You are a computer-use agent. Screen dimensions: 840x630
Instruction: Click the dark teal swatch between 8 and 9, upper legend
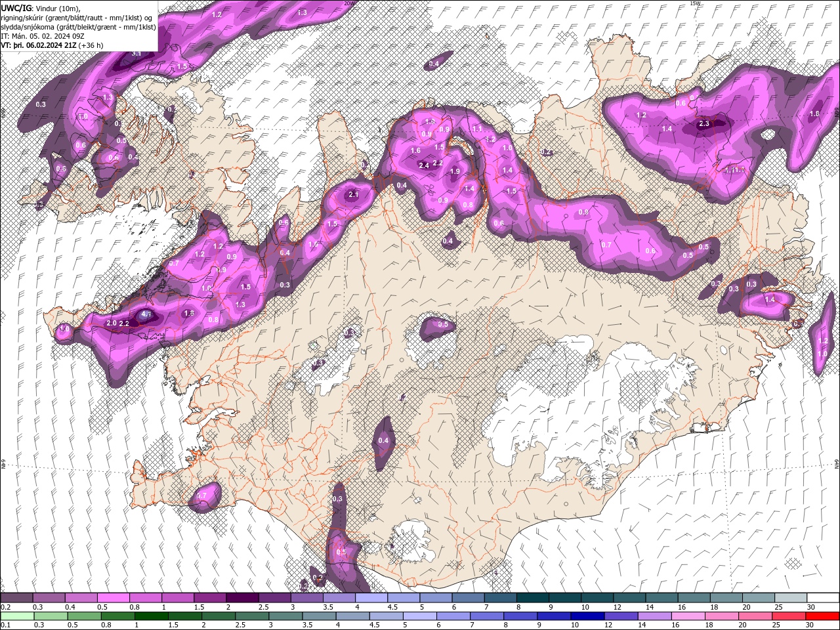pyautogui.click(x=532, y=598)
